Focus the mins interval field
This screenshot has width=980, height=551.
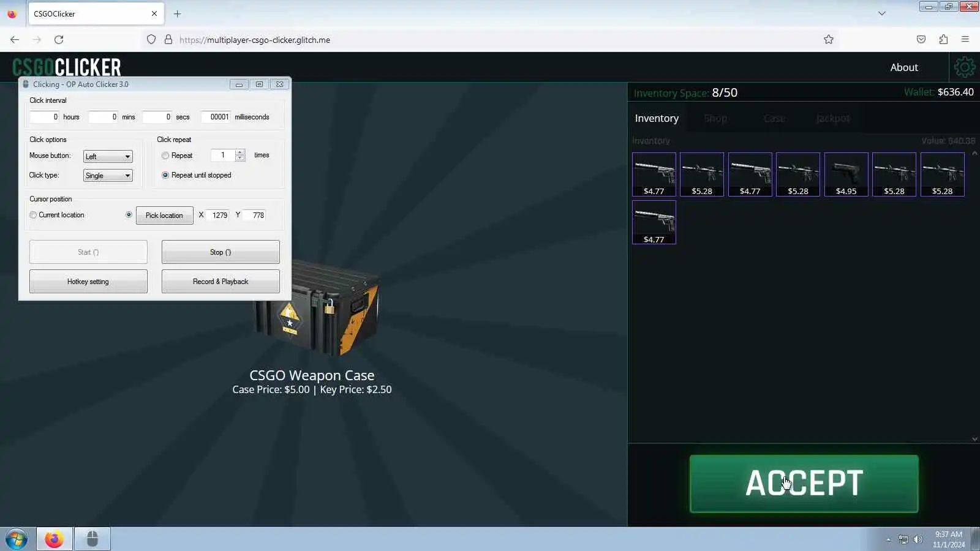(103, 117)
